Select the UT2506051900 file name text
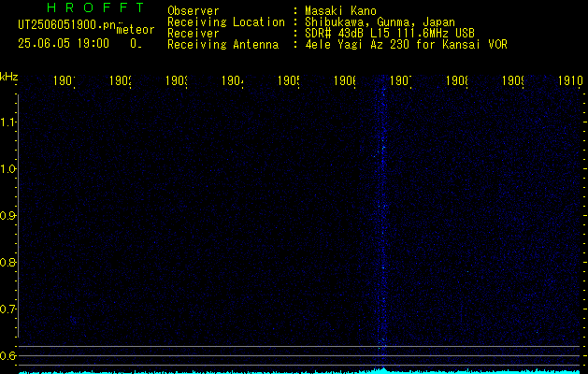 [67, 25]
